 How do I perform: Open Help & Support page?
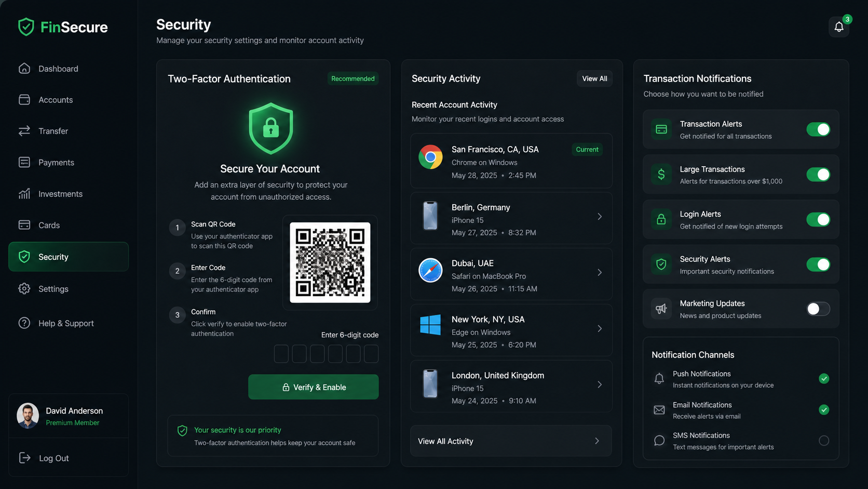coord(69,323)
